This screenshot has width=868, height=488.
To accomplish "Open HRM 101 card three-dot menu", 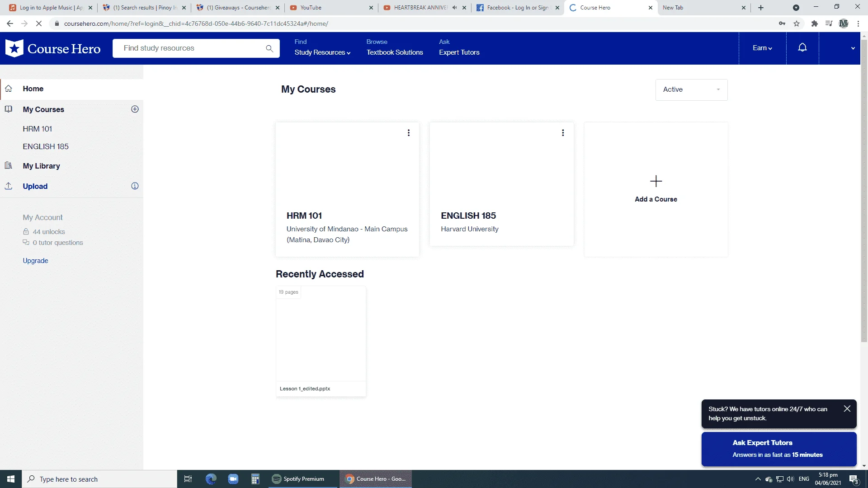I will click(x=409, y=133).
